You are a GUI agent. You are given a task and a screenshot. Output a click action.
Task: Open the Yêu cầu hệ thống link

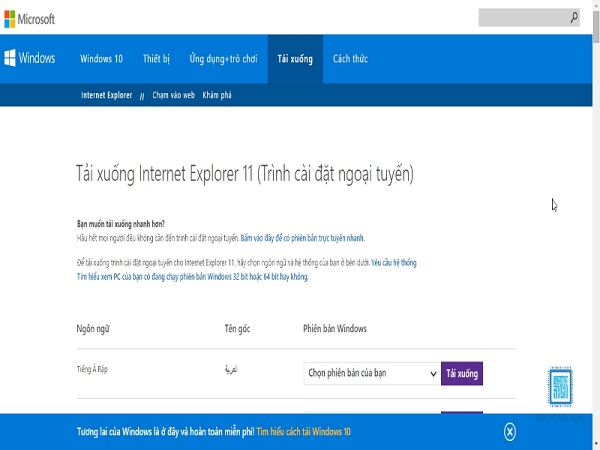click(x=394, y=262)
